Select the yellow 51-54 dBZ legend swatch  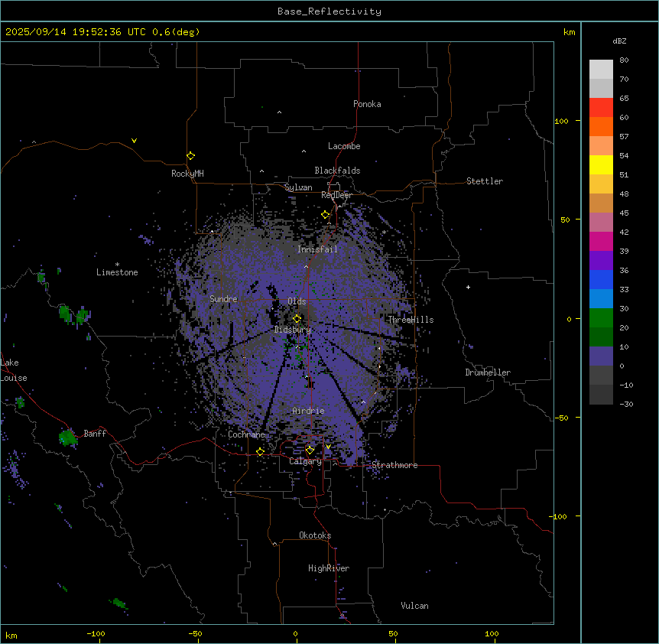click(601, 164)
